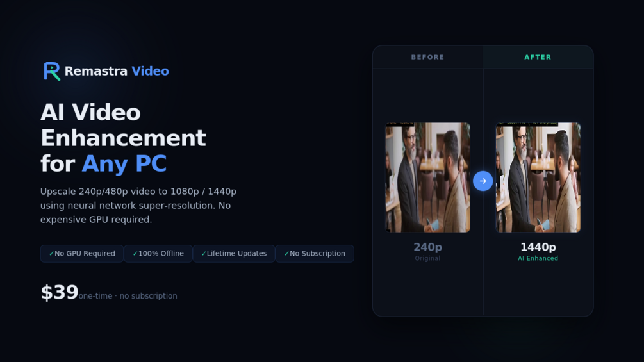Image resolution: width=644 pixels, height=362 pixels.
Task: Select the BEFORE tab
Action: 427,57
